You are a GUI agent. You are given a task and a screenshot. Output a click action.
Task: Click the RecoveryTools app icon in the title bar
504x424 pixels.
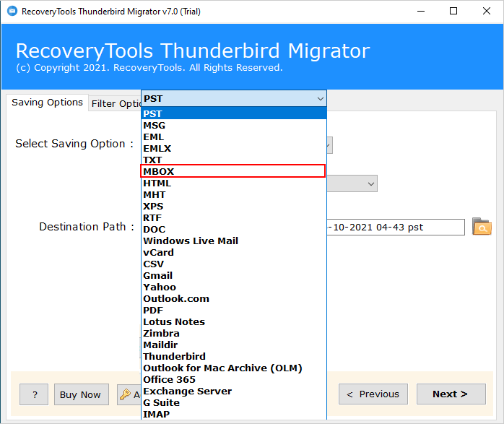click(x=12, y=12)
